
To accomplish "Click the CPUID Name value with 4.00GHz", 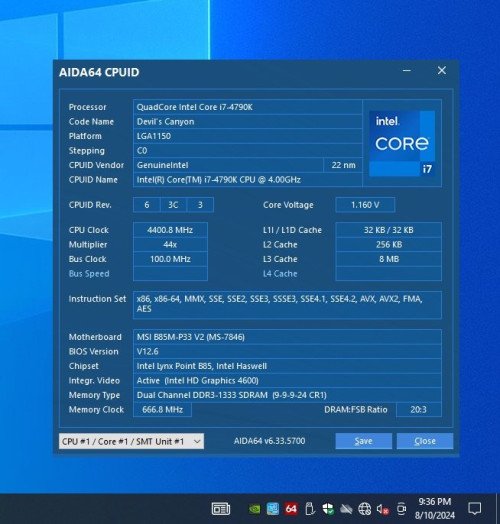I will pyautogui.click(x=248, y=180).
